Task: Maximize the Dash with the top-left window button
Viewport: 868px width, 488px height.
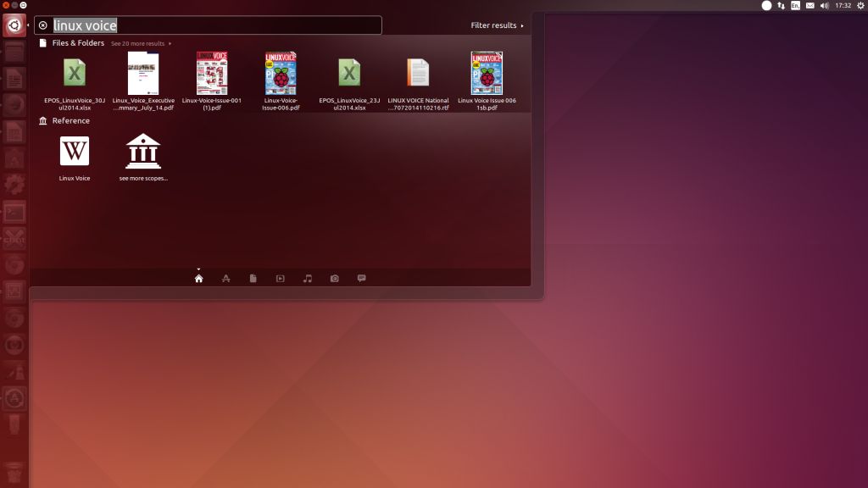Action: [x=23, y=5]
